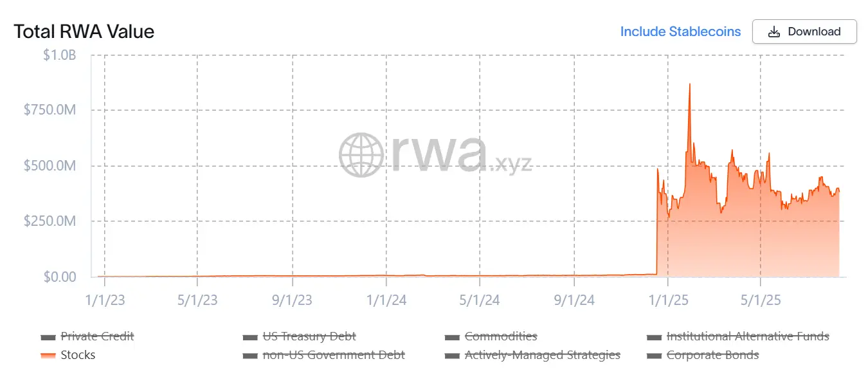868x377 pixels.
Task: Click the orange Stocks color swatch
Action: pos(48,356)
